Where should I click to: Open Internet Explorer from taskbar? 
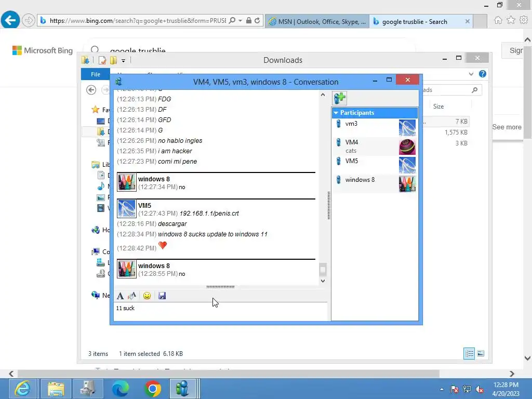click(x=22, y=389)
